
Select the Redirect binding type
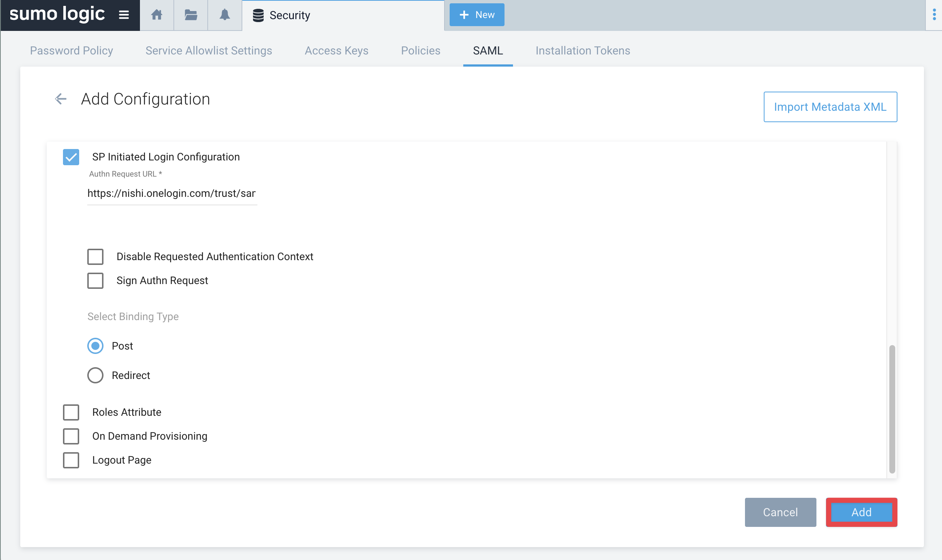click(x=95, y=375)
